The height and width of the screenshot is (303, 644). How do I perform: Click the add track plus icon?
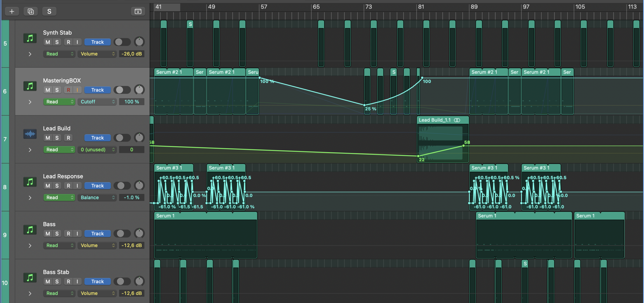coord(12,11)
